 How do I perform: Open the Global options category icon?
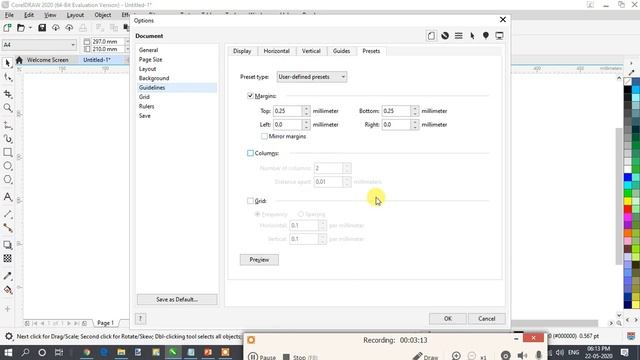[486, 36]
